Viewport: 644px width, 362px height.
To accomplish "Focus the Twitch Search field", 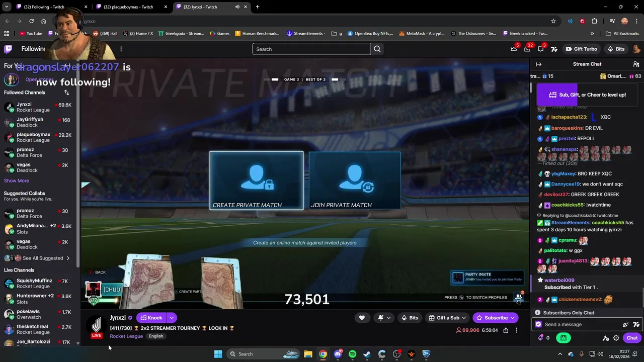I will tap(311, 49).
